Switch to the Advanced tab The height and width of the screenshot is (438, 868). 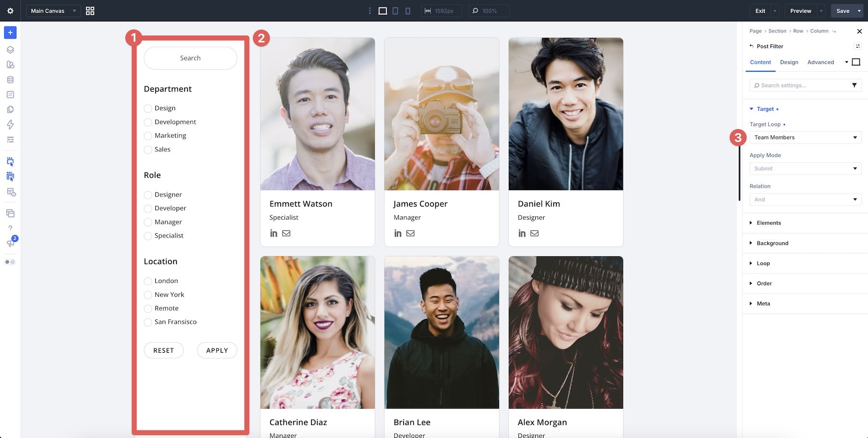(821, 62)
